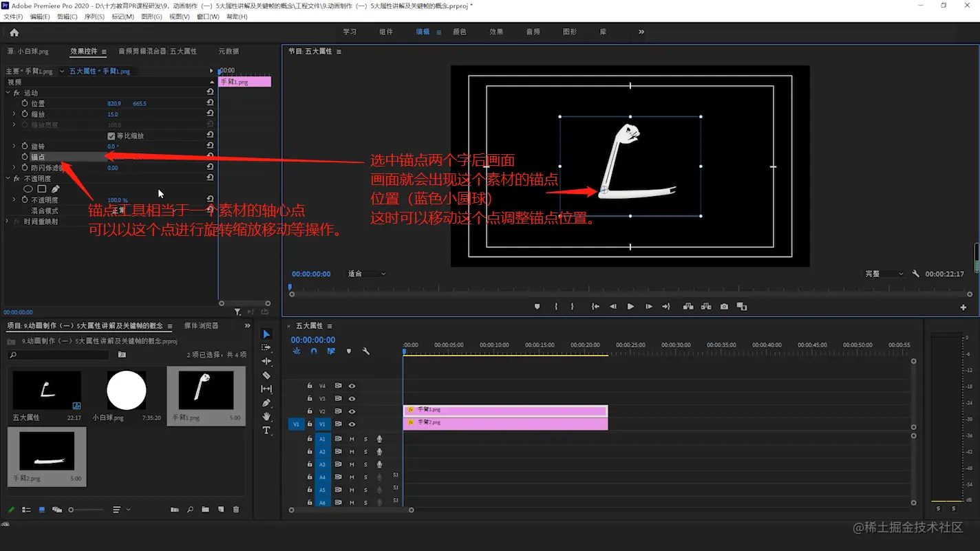This screenshot has width=980, height=551.
Task: Delete selected item with trash icon
Action: (236, 510)
